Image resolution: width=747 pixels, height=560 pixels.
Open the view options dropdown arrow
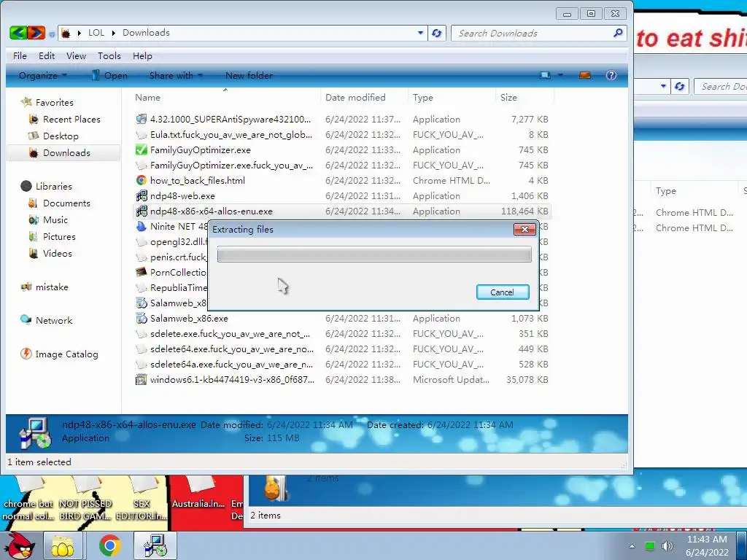tap(560, 75)
